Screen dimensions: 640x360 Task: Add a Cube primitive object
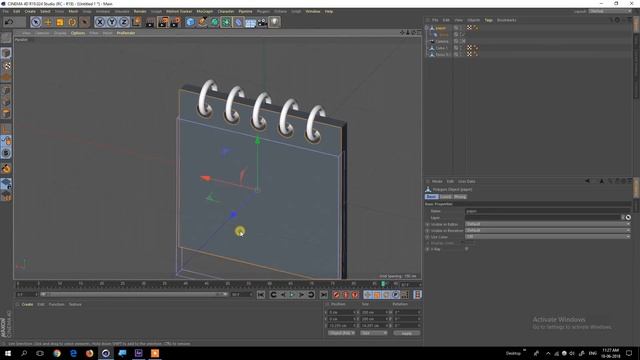click(x=190, y=22)
